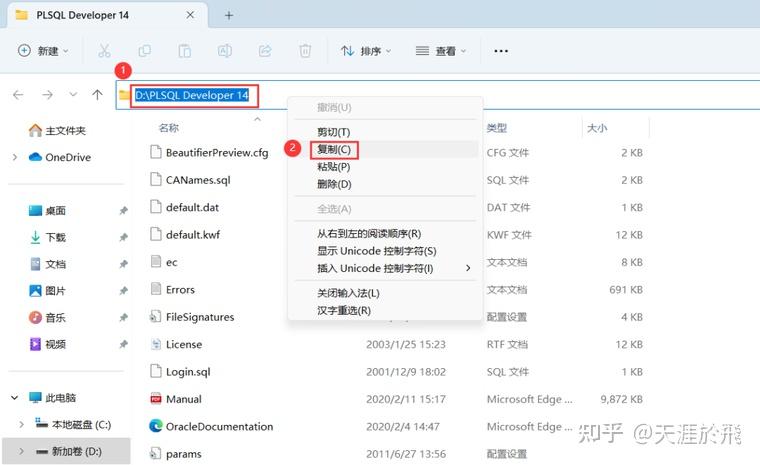Expand the 新加卷 (D:) drive chevron

(x=21, y=451)
